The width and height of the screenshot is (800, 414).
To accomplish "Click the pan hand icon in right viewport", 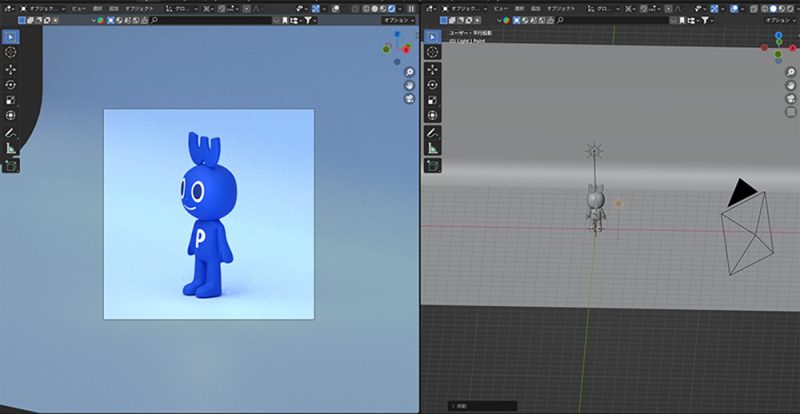I will [790, 85].
